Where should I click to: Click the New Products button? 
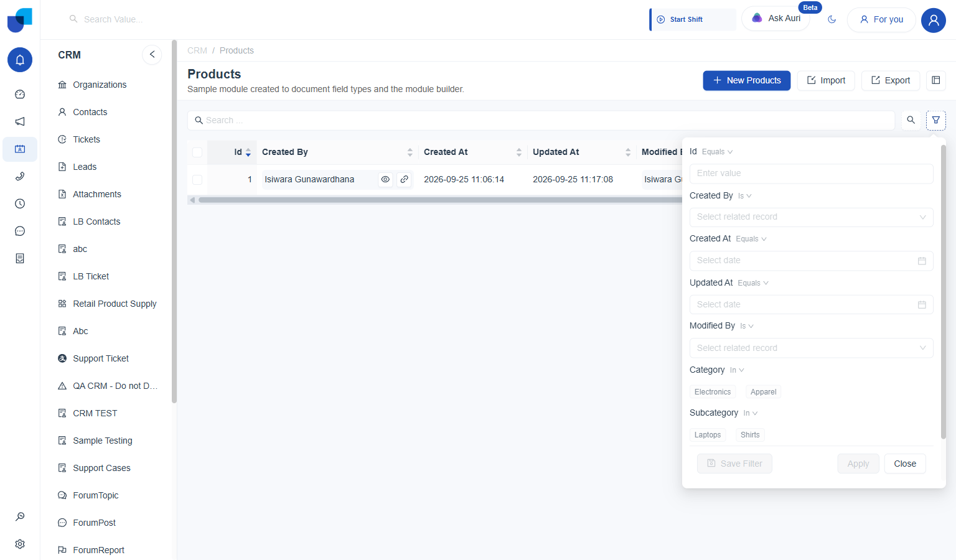747,80
